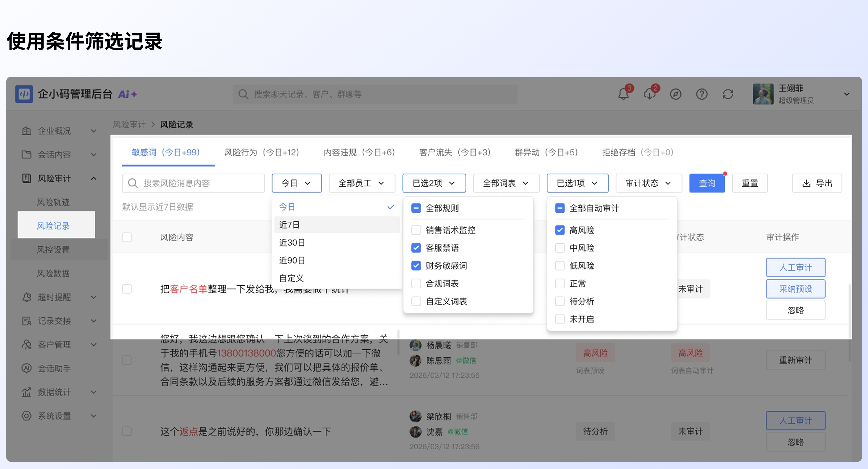This screenshot has width=868, height=469.
Task: Click the 会话内容 folder icon
Action: 26,155
